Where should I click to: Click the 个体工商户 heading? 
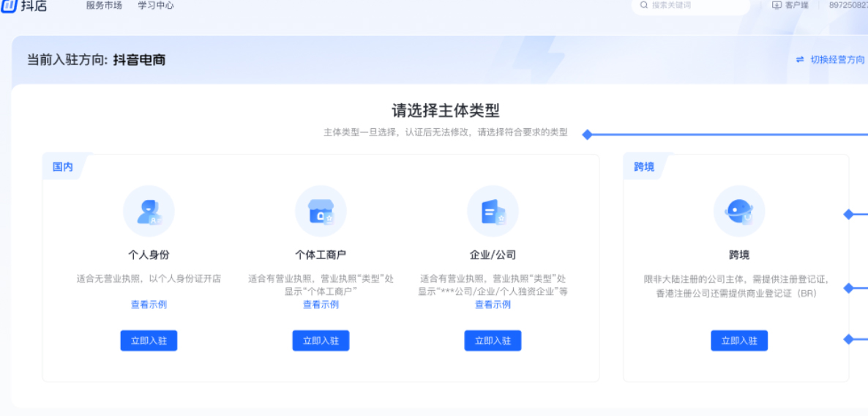(x=321, y=255)
